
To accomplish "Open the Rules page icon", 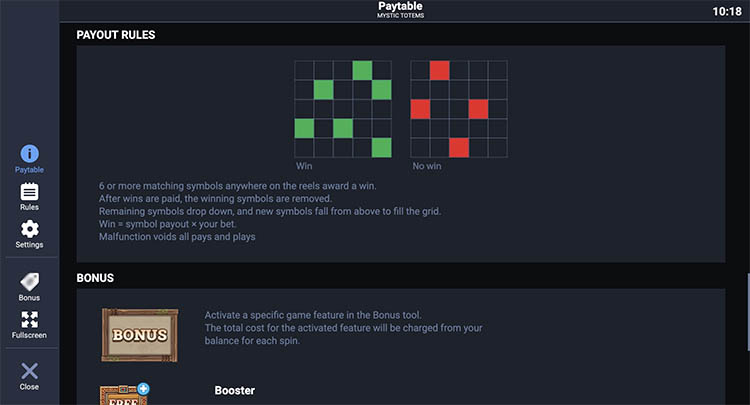I will [29, 192].
